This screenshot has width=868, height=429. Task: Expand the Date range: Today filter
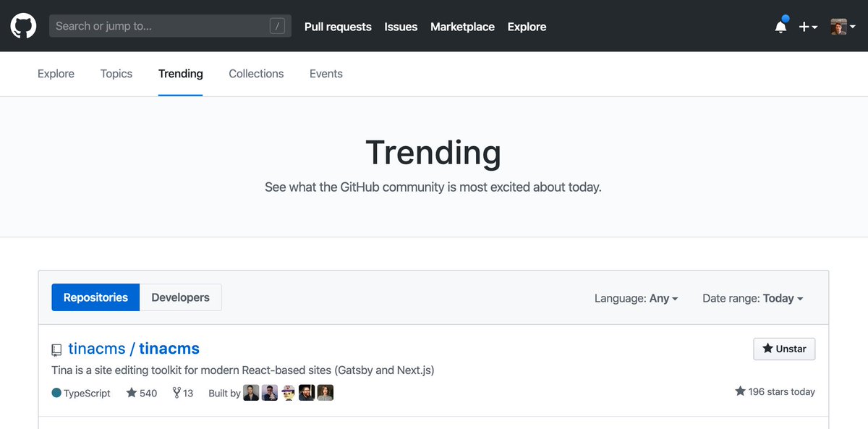coord(753,298)
